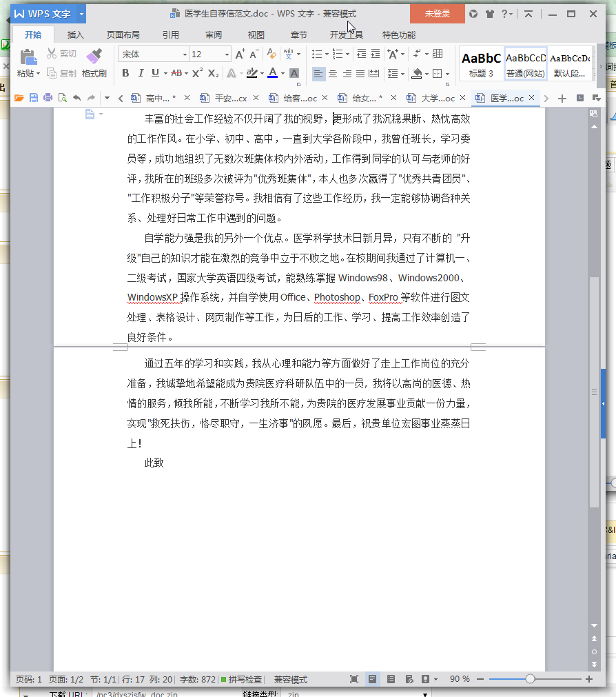Switch to the 特色功能 ribbon tab
616x697 pixels.
[x=399, y=34]
